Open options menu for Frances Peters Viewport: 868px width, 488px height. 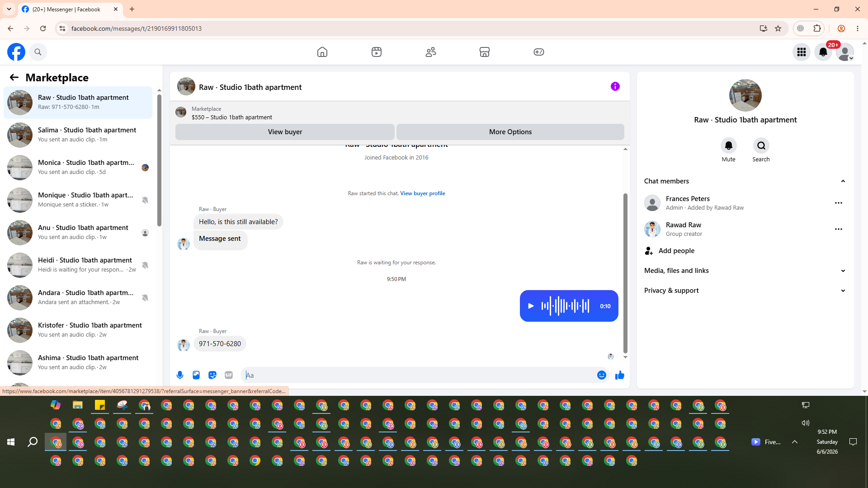[839, 203]
